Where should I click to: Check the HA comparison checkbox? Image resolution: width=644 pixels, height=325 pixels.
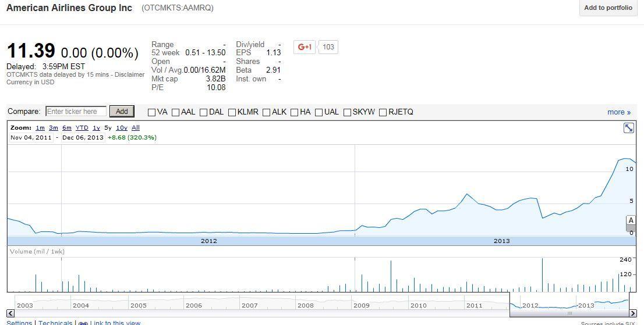294,112
